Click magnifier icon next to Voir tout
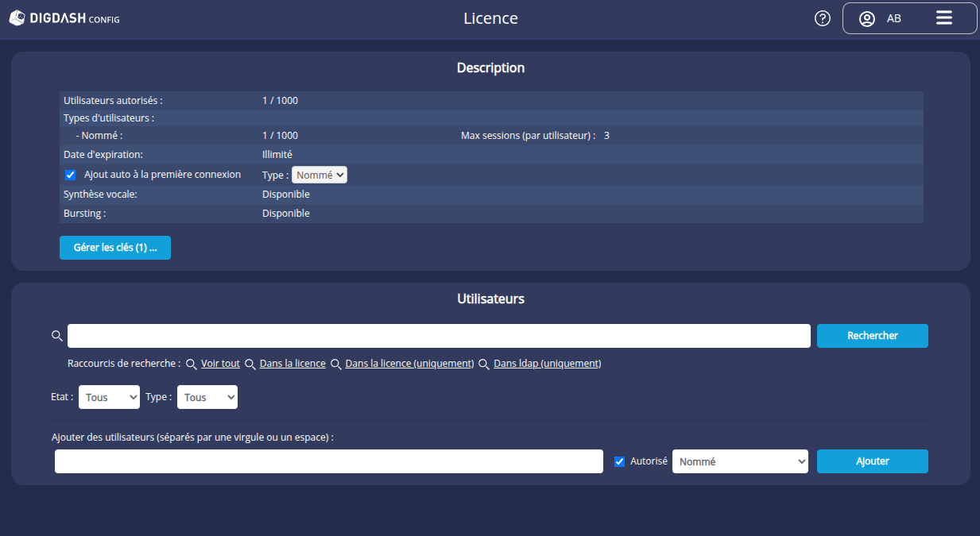This screenshot has height=536, width=980. [191, 364]
